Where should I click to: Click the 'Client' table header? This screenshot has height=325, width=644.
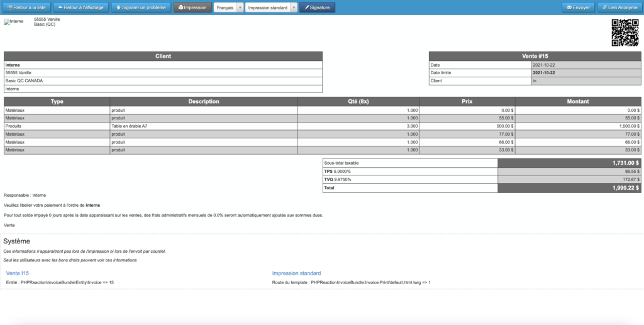coord(163,56)
